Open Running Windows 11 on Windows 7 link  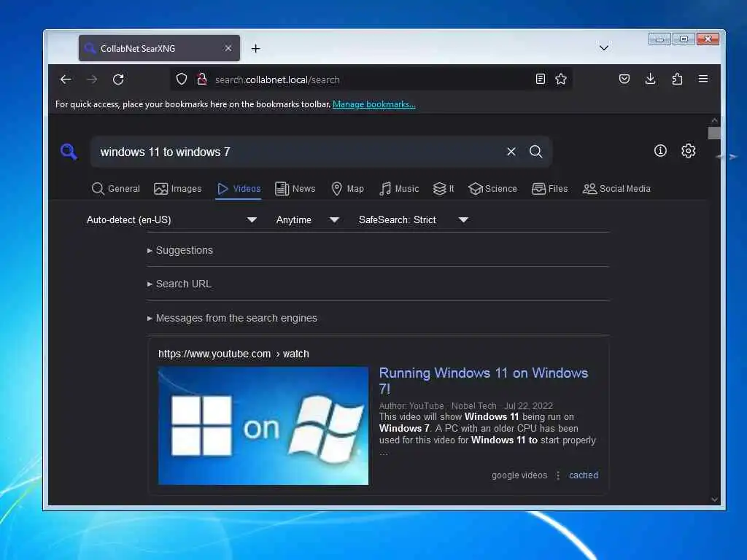click(484, 381)
